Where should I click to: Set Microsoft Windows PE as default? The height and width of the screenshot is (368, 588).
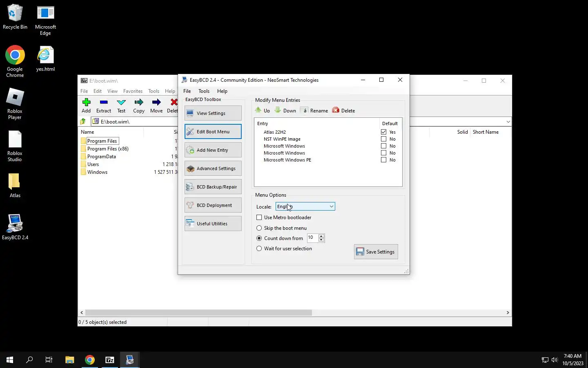(383, 160)
